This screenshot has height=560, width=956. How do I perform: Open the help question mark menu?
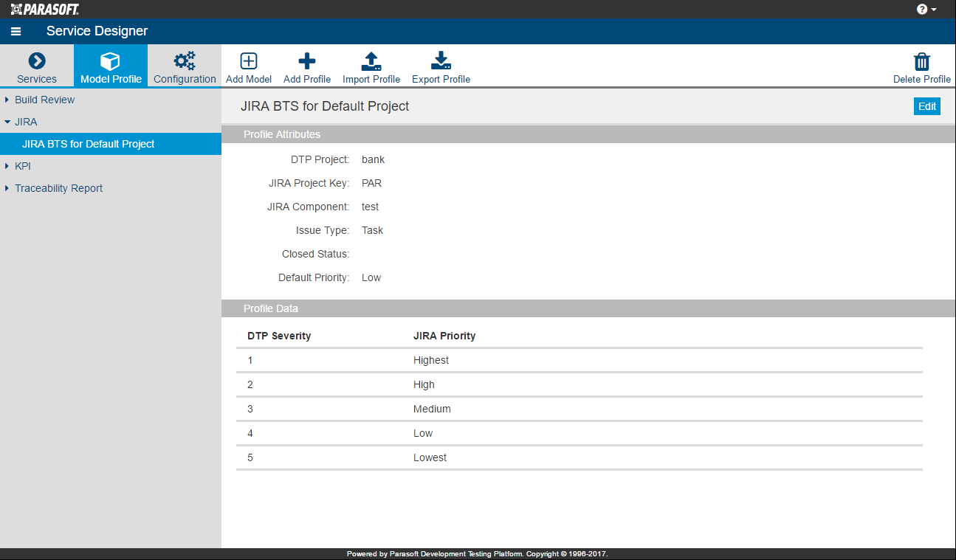(926, 10)
